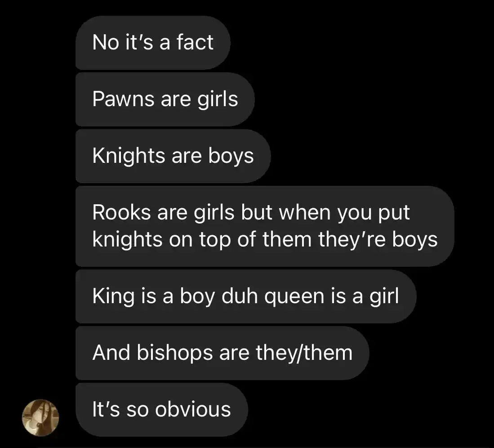Tap the "Pawns are girls" message
This screenshot has width=494, height=448.
click(x=165, y=99)
